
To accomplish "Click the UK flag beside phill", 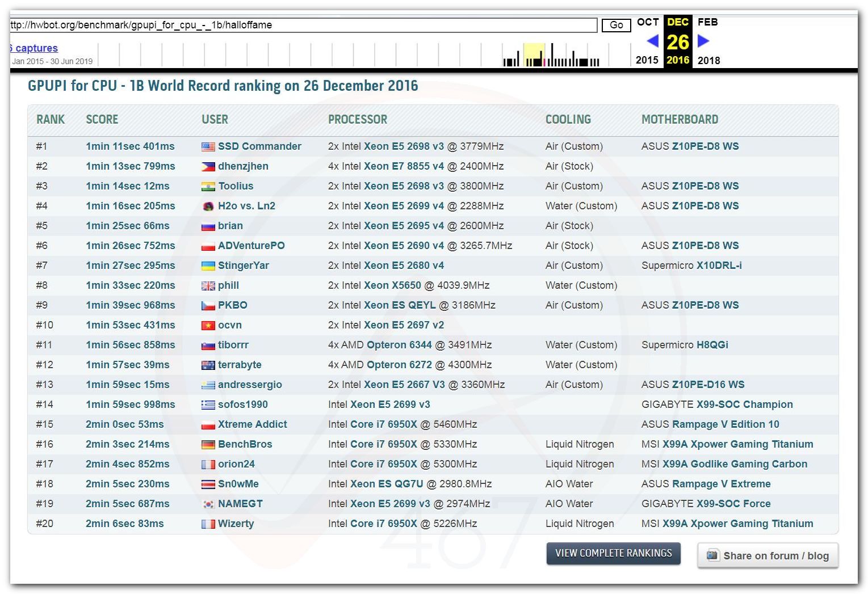I will pyautogui.click(x=208, y=286).
